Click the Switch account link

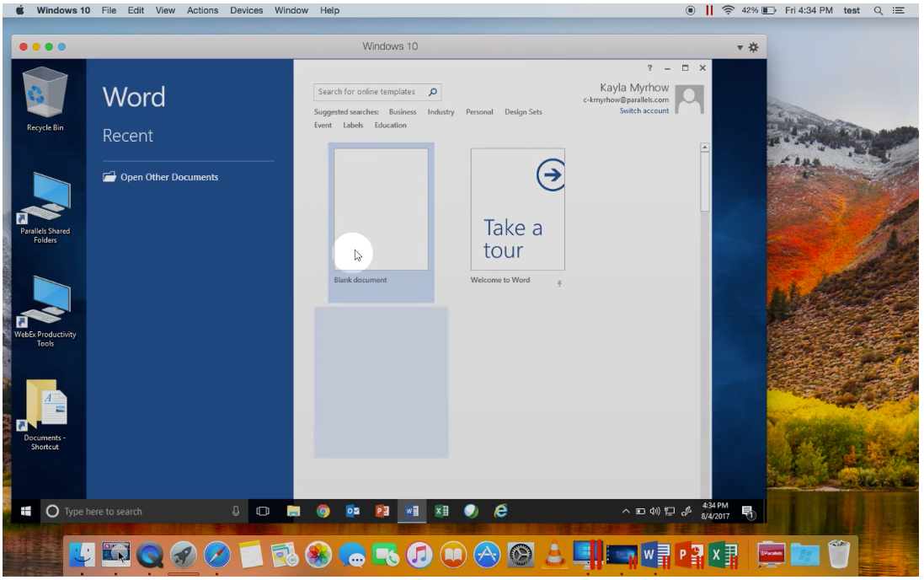coord(644,111)
